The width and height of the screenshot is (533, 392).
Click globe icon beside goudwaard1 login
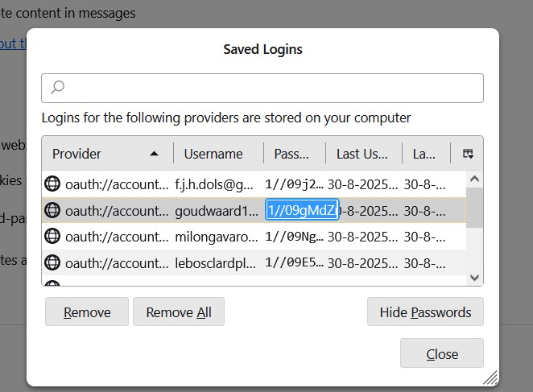pos(52,210)
